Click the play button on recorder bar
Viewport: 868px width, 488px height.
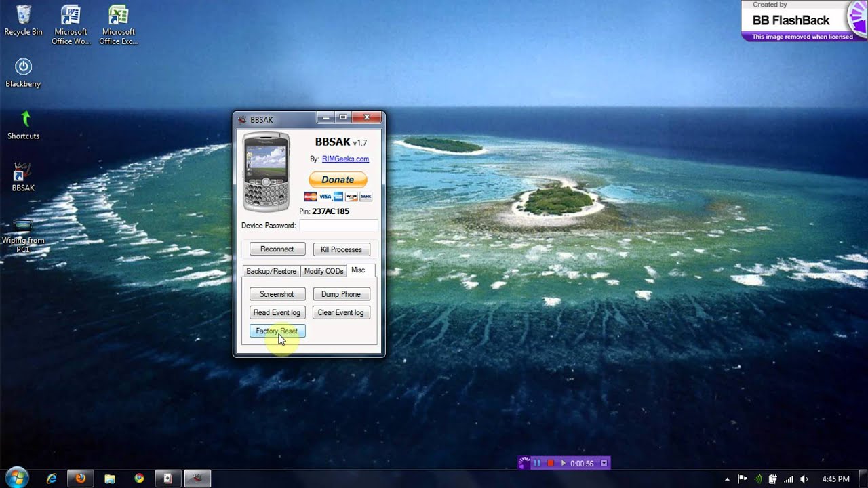coord(563,463)
